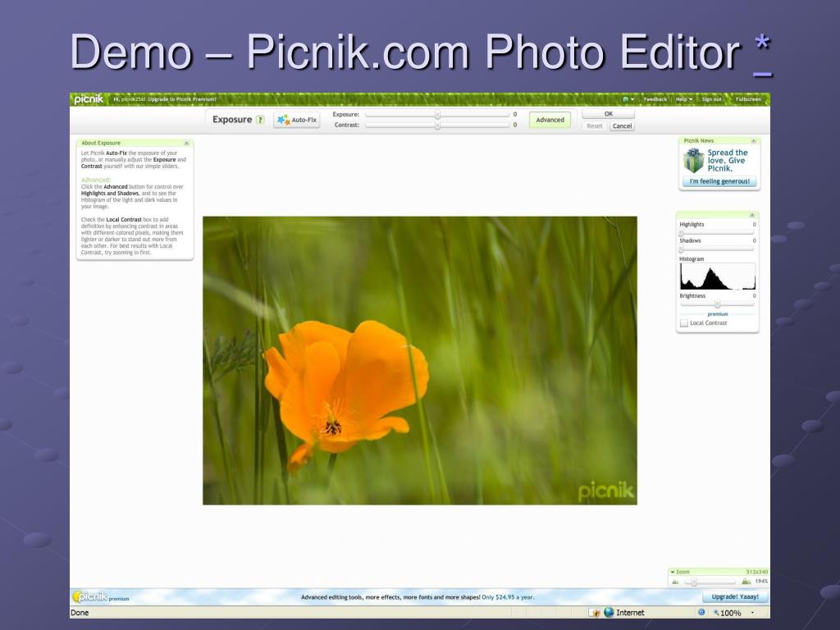Click Sign out in the top bar

point(711,99)
